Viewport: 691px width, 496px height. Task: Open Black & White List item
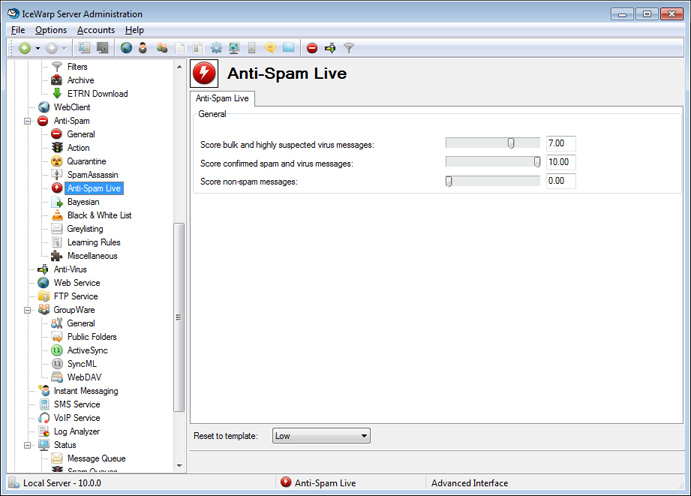click(x=99, y=215)
